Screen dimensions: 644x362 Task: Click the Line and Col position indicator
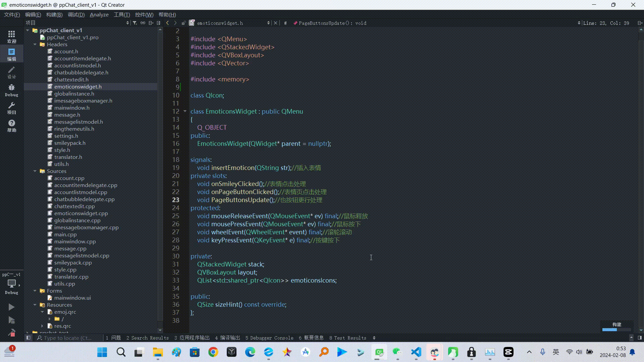coord(606,23)
